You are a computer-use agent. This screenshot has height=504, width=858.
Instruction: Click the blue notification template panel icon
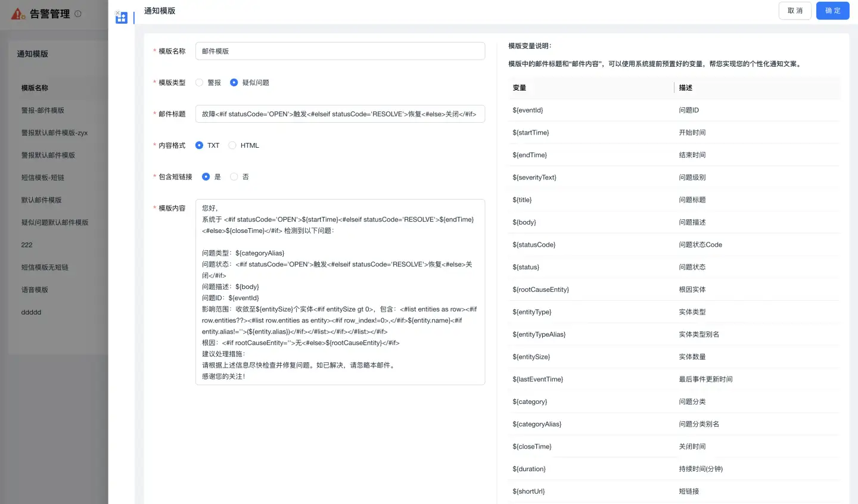coord(122,18)
